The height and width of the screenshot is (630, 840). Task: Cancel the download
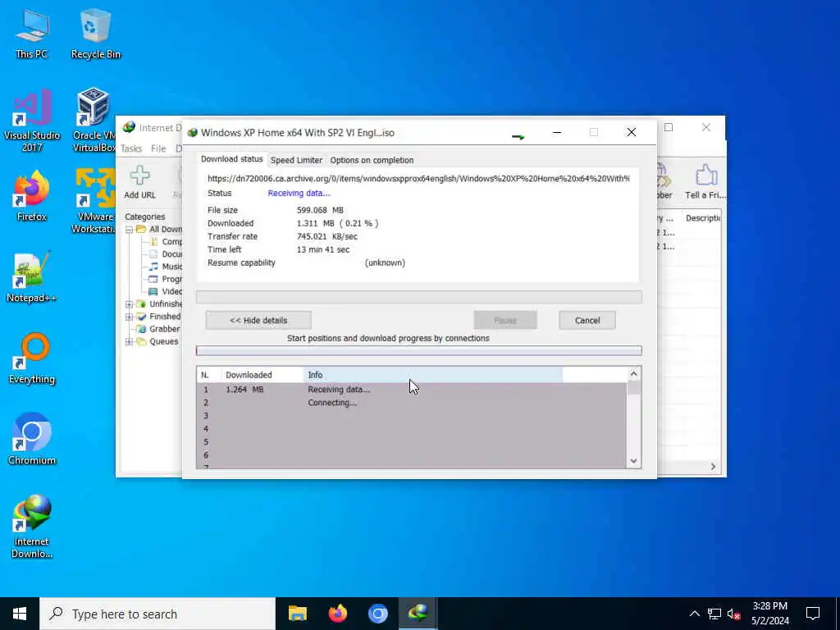(x=587, y=321)
